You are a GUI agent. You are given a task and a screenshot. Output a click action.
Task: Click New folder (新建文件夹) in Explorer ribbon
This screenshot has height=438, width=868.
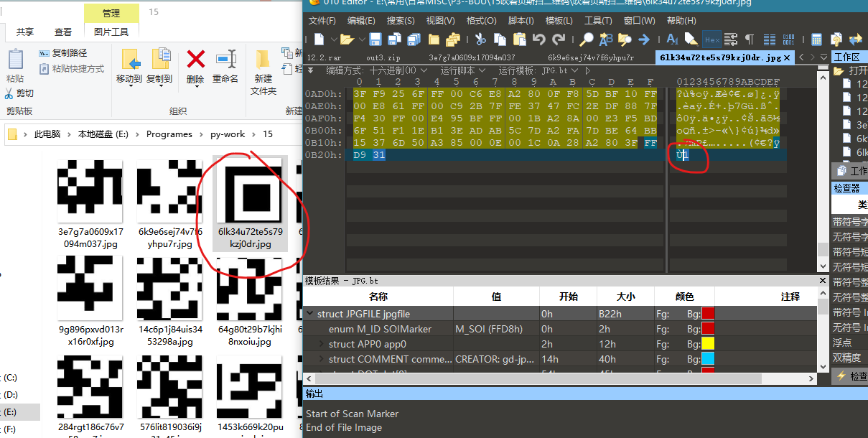[x=263, y=72]
